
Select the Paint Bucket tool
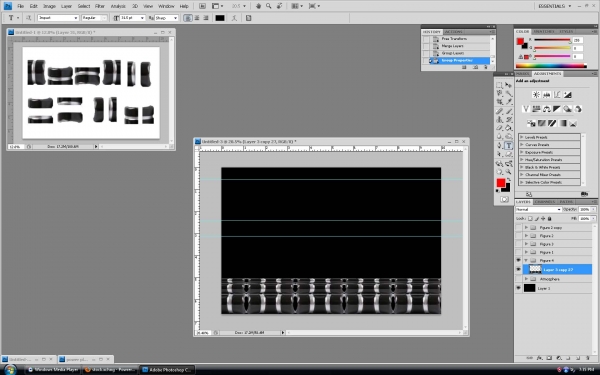509,128
